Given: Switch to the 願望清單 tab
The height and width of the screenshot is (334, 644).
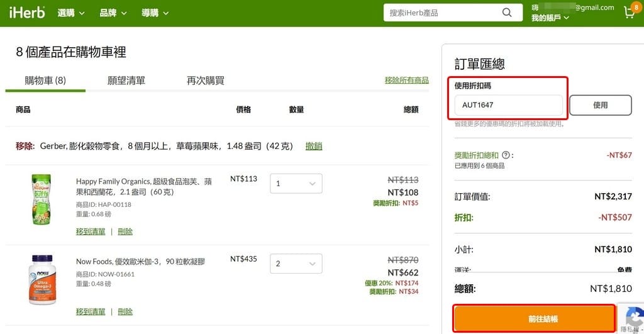Looking at the screenshot, I should [x=126, y=81].
